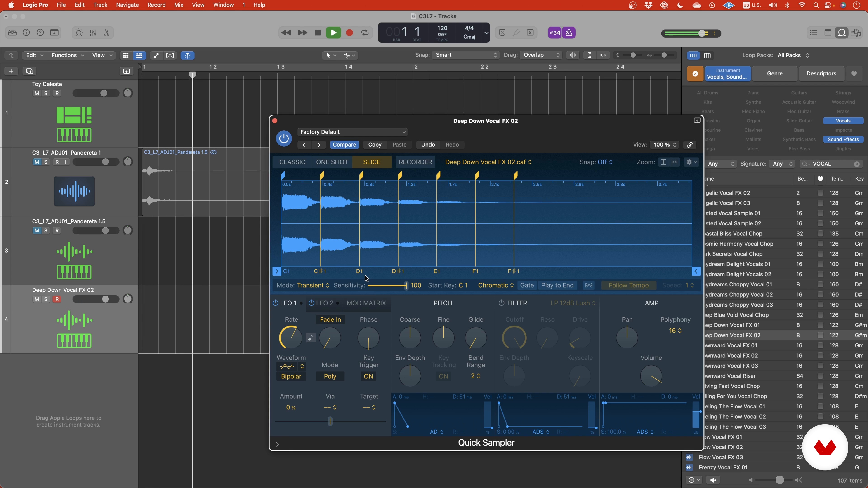Click the red Record button
Image resolution: width=868 pixels, height=488 pixels.
click(349, 33)
